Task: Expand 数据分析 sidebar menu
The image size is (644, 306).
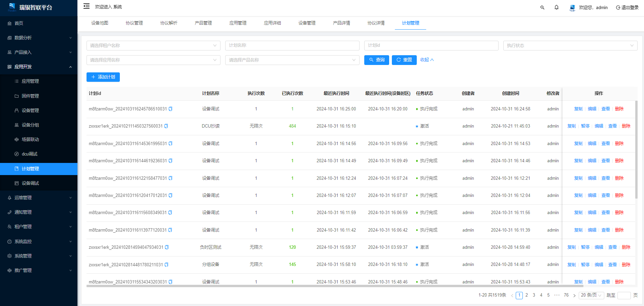Action: [39, 38]
